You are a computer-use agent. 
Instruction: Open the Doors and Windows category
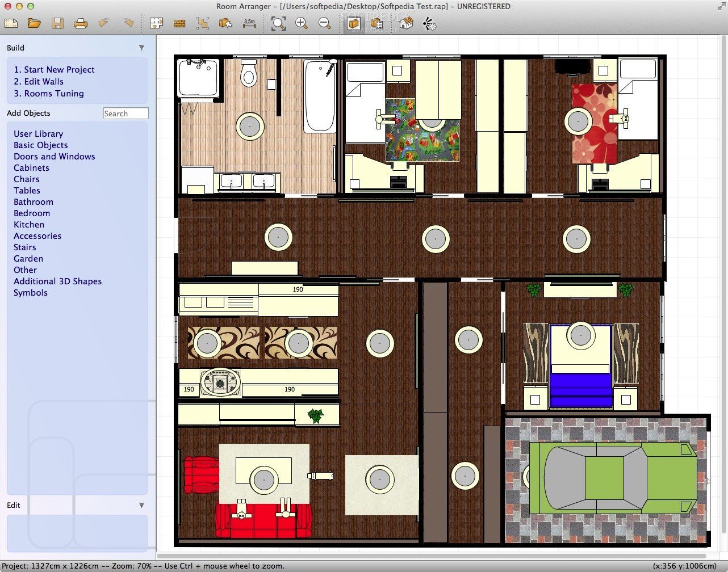[55, 157]
